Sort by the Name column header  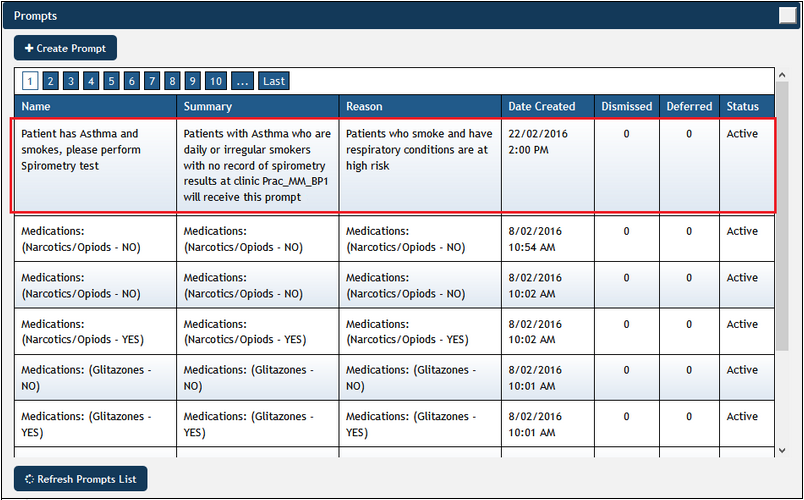(95, 106)
